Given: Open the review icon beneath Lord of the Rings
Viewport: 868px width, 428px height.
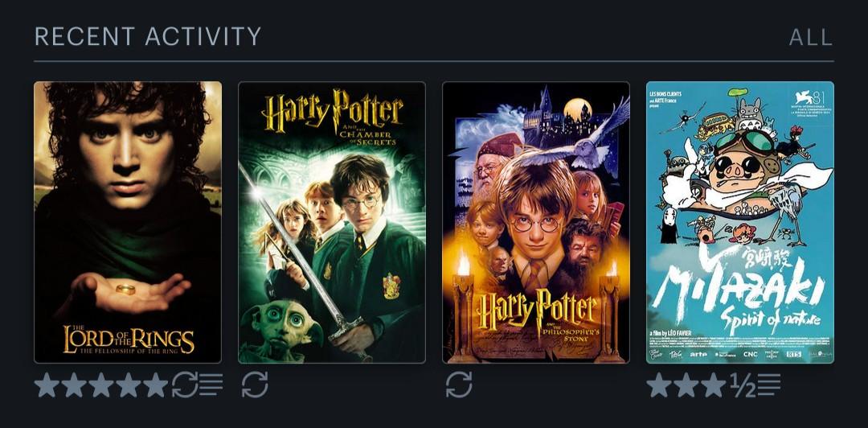Looking at the screenshot, I should tap(211, 385).
